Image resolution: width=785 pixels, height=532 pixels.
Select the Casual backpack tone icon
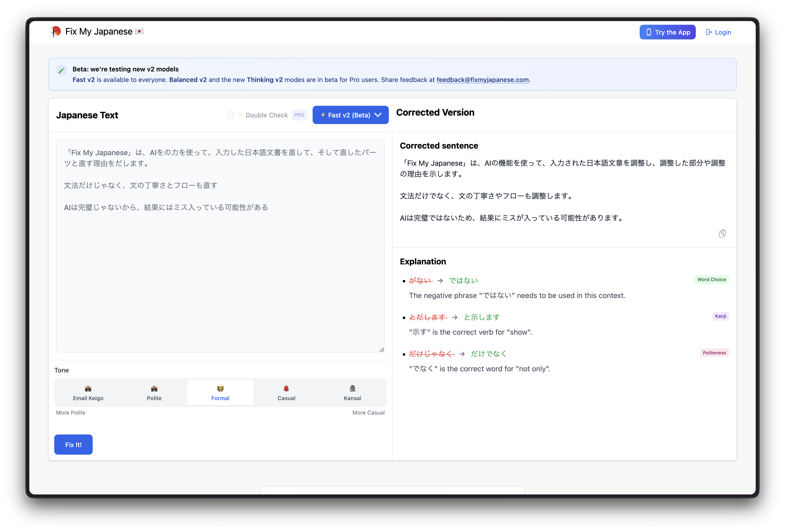point(286,388)
